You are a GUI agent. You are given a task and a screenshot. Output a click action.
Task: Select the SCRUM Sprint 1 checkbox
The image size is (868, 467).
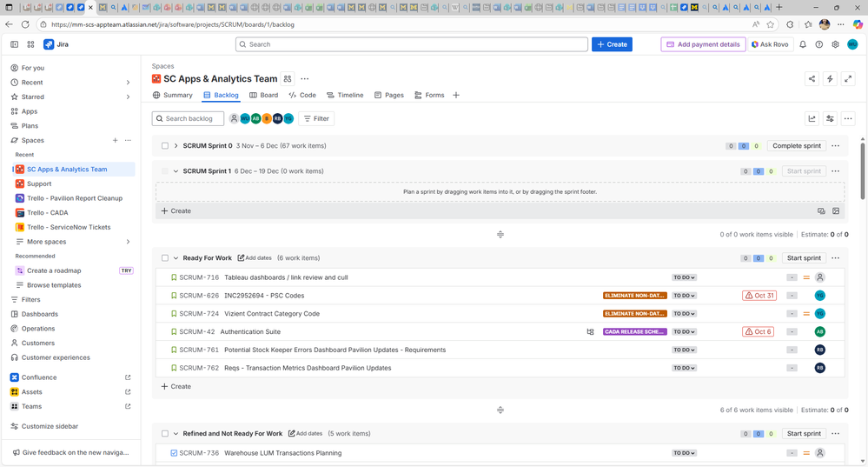(x=165, y=171)
